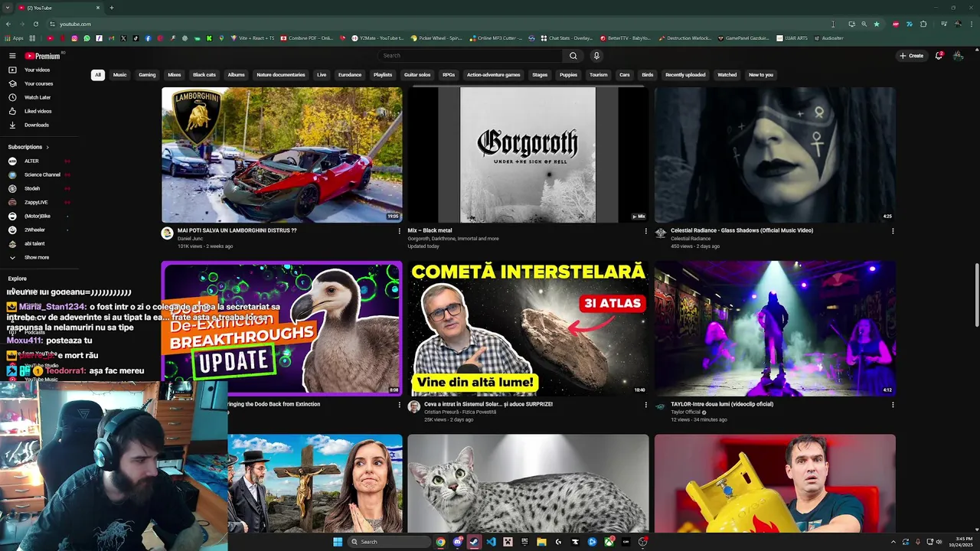
Task: Open the Instagram bookmark icon
Action: (x=74, y=38)
